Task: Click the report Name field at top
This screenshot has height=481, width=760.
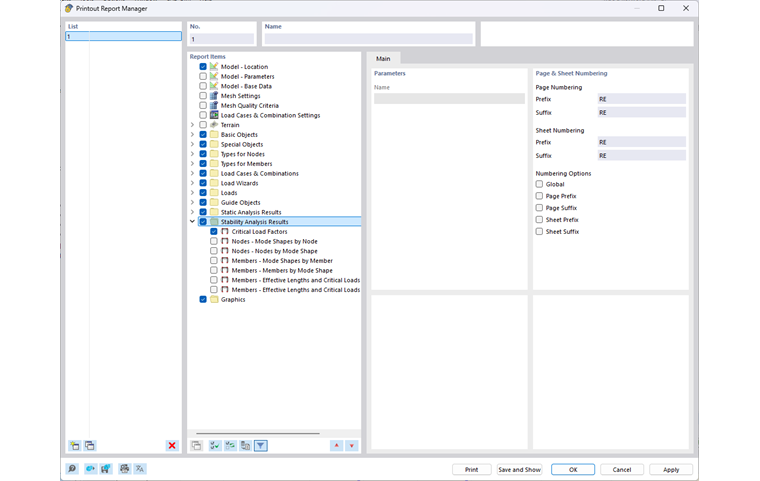Action: coord(368,39)
